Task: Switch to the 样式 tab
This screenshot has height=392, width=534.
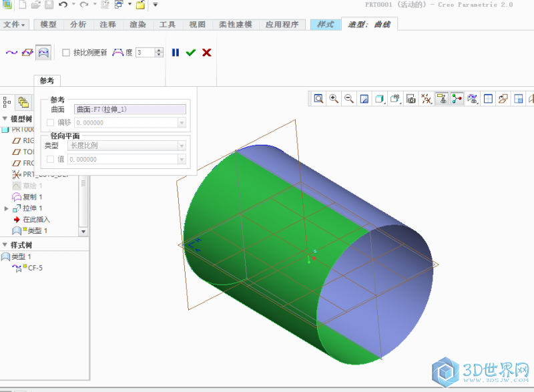Action: click(326, 25)
